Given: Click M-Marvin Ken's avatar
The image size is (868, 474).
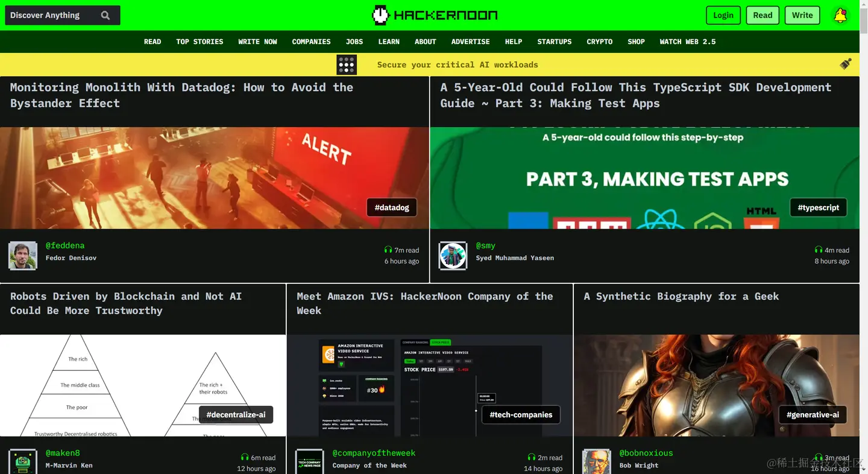Looking at the screenshot, I should (x=23, y=461).
